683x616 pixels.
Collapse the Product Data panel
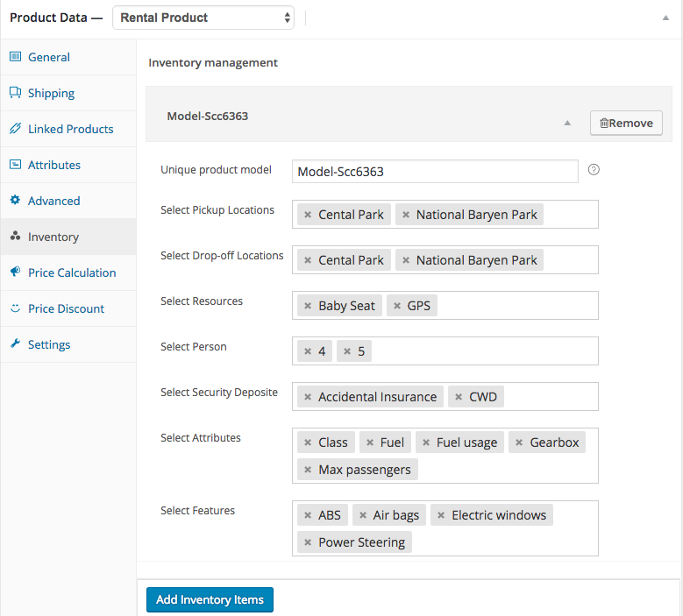coord(665,18)
